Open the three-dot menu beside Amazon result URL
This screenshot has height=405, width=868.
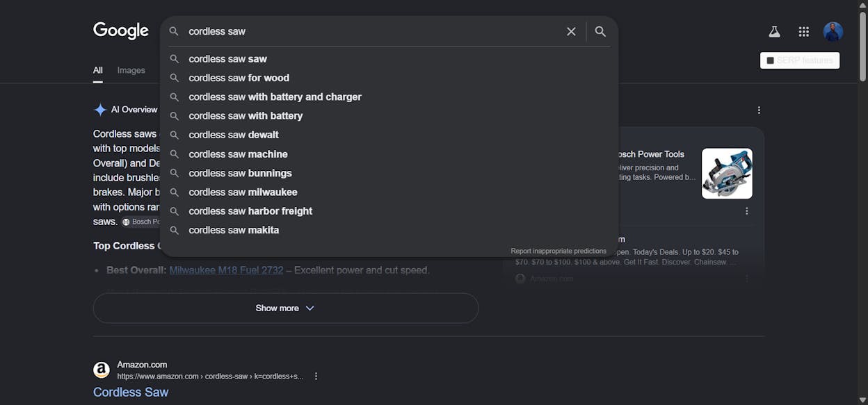coord(316,377)
